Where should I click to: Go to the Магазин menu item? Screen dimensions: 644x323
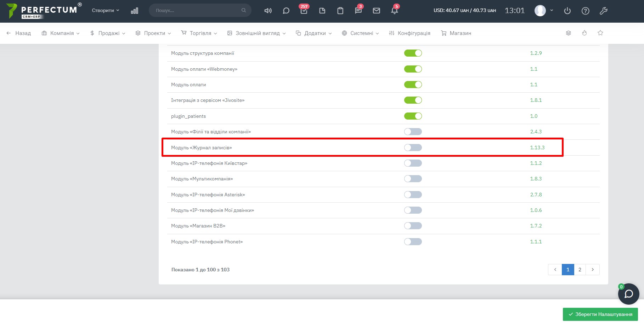[456, 33]
